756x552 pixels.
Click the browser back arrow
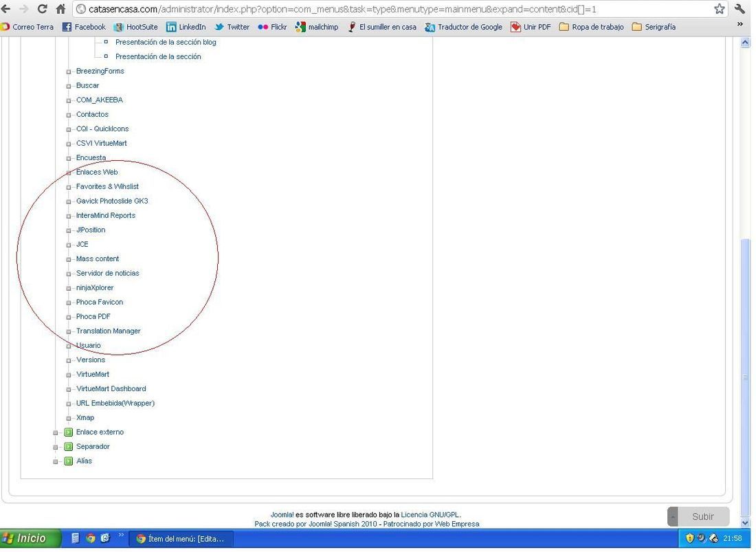[5, 9]
